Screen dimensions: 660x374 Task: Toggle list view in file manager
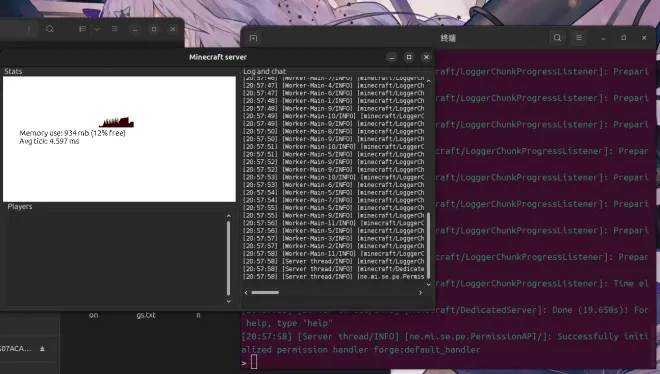[82, 29]
